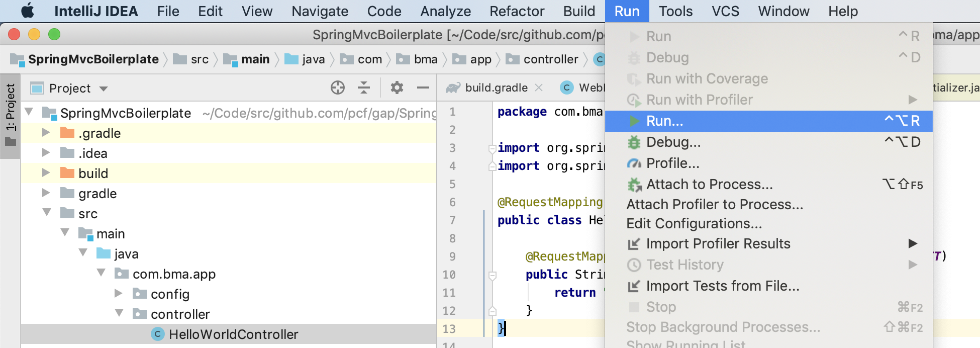Screen dimensions: 980x348
Task: Collapse the main folder
Action: click(x=65, y=232)
